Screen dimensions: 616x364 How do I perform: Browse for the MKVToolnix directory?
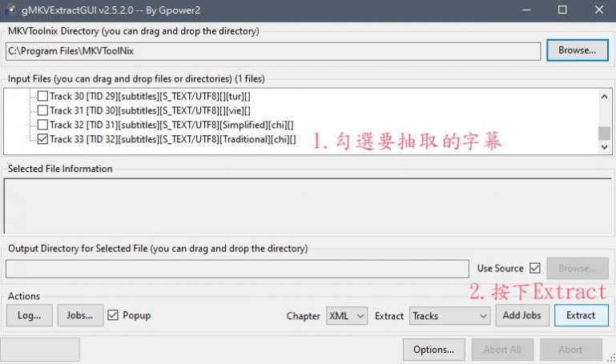577,50
